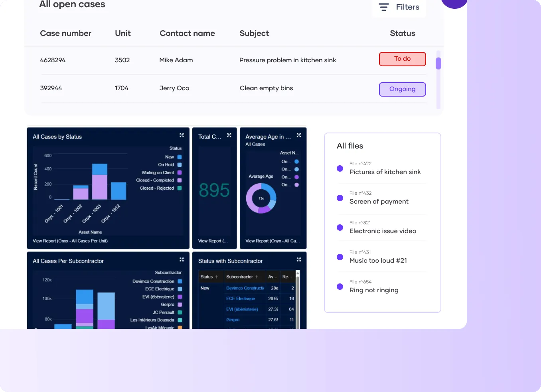This screenshot has width=541, height=392.
Task: Expand the All Cases Per Subcontractor chart
Action: click(182, 259)
